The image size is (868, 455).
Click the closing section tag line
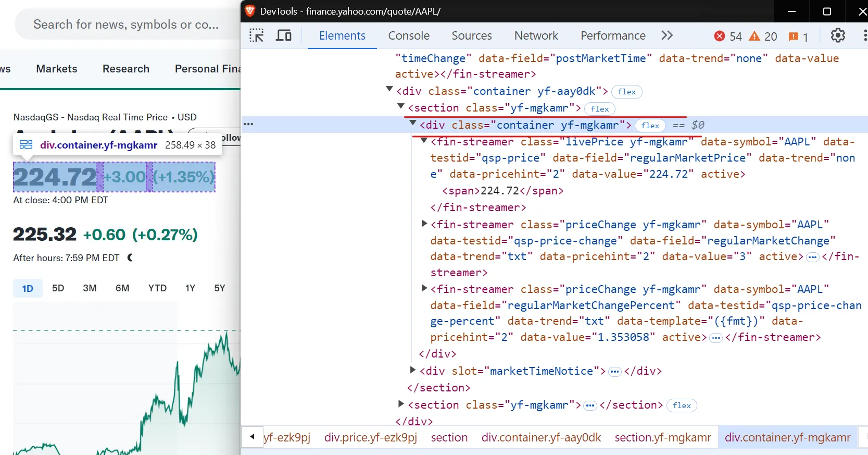[x=438, y=388]
